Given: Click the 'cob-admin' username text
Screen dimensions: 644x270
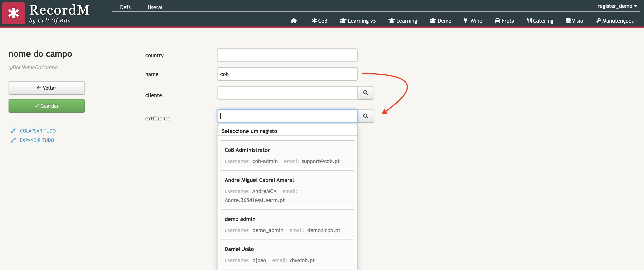Looking at the screenshot, I should (265, 161).
